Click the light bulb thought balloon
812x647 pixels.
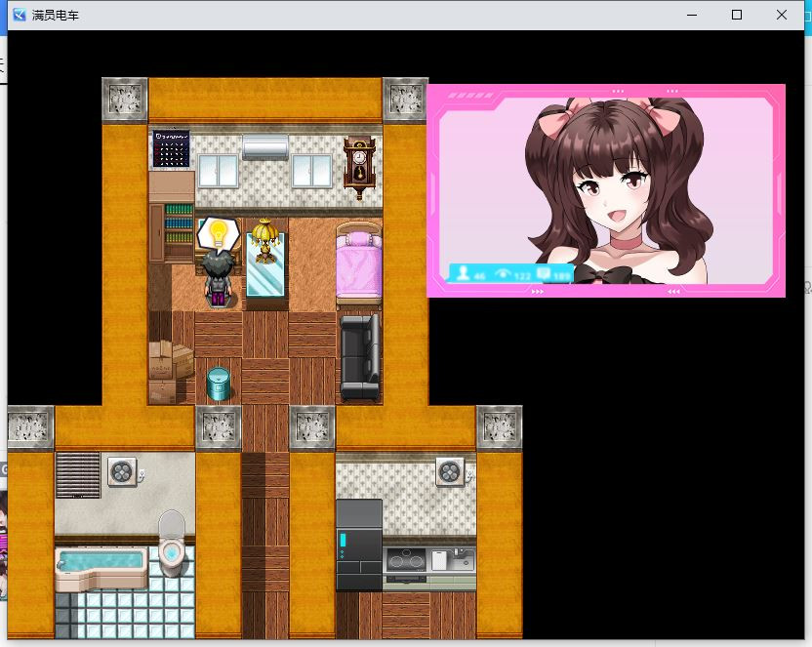point(218,234)
